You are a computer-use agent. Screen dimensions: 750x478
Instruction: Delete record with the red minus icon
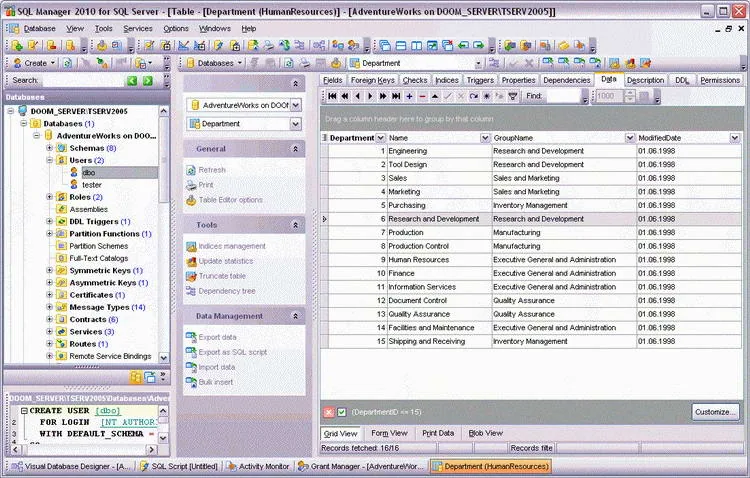[422, 96]
